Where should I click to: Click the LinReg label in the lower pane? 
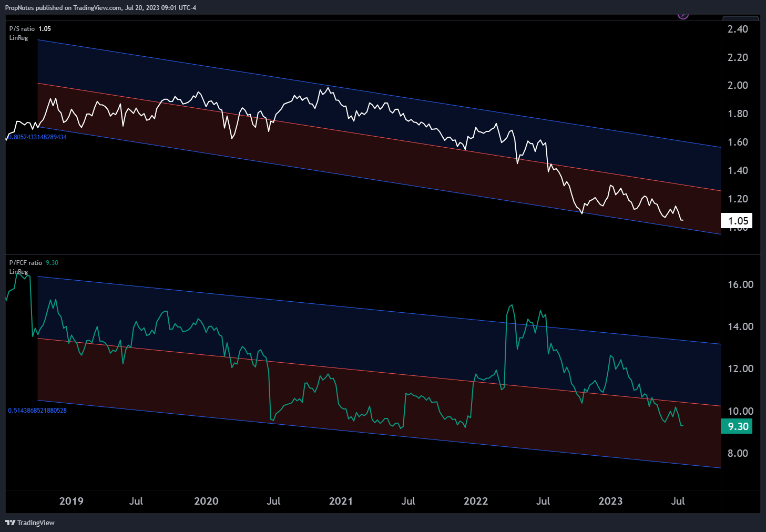[x=18, y=272]
